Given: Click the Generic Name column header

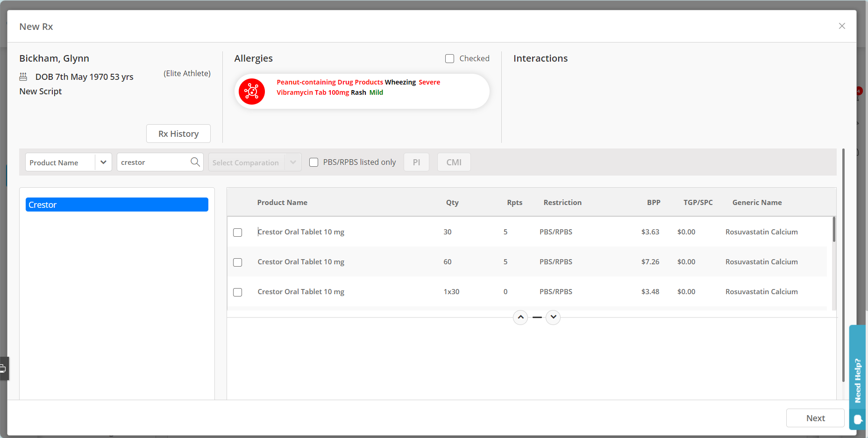Looking at the screenshot, I should [x=757, y=202].
